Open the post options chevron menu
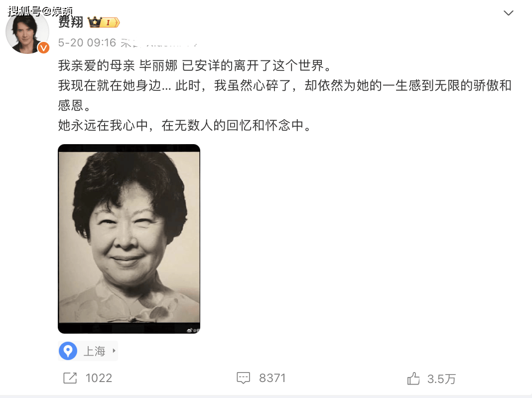The width and height of the screenshot is (532, 398). pyautogui.click(x=508, y=13)
